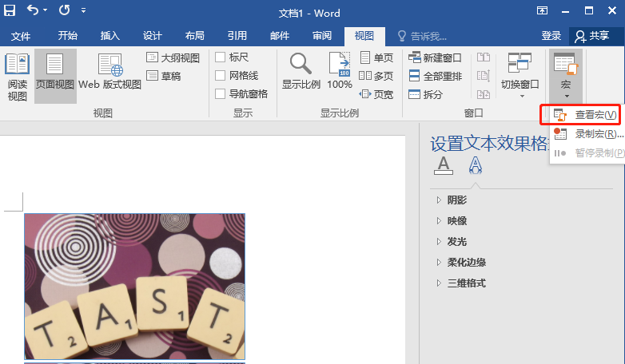Switch to the 引用 ribbon tab
The height and width of the screenshot is (364, 625).
(x=237, y=36)
